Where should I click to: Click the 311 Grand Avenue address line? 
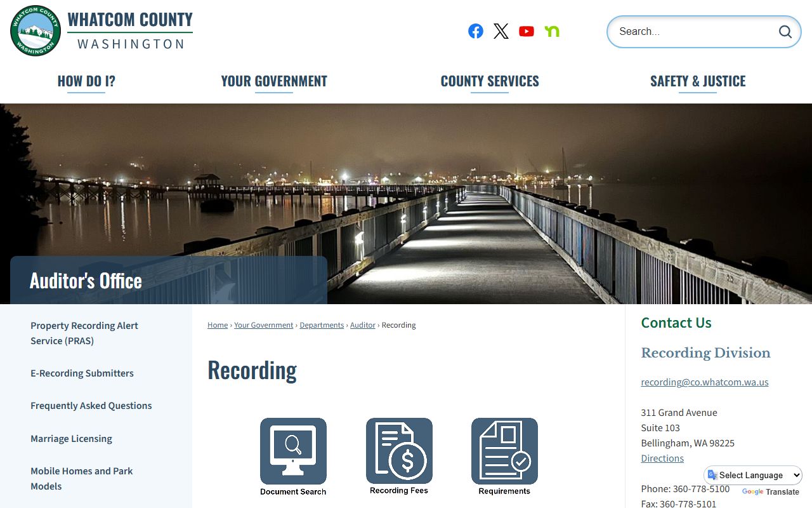click(679, 413)
